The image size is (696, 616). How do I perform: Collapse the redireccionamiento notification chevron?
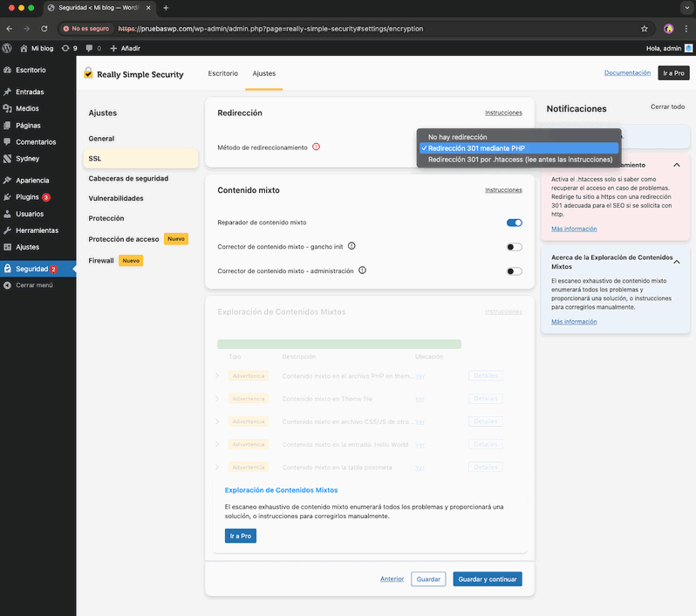click(x=677, y=165)
